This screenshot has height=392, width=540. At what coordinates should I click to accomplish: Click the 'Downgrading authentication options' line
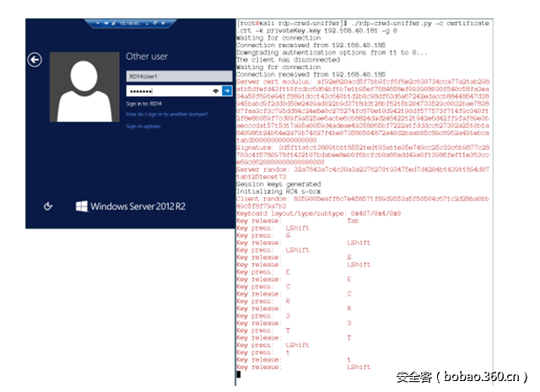click(332, 52)
